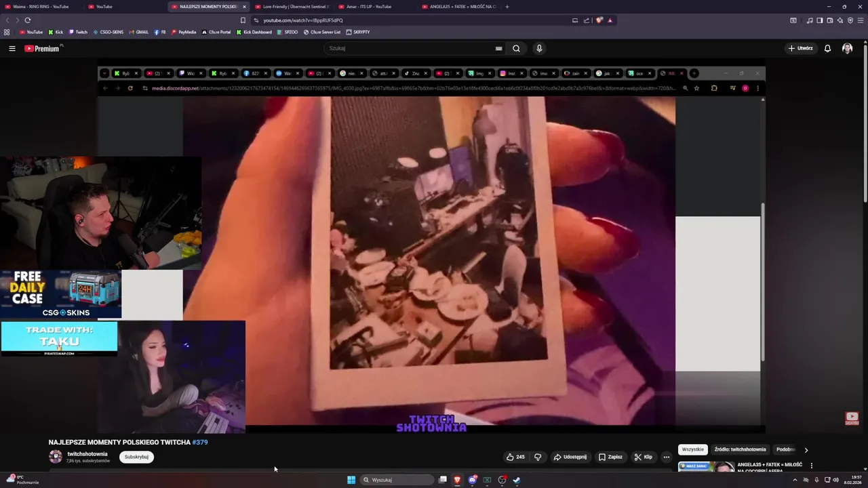Open the taskbar volume speaker icon

pos(835,480)
